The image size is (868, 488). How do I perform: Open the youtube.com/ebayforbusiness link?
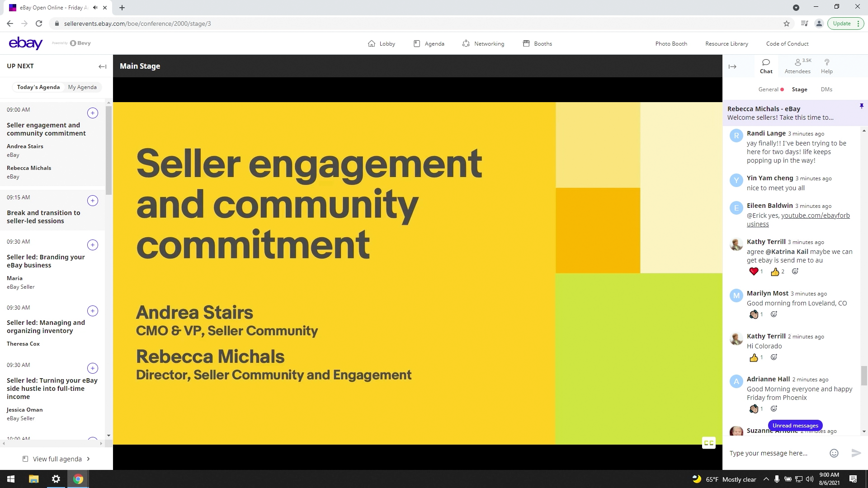pos(815,216)
